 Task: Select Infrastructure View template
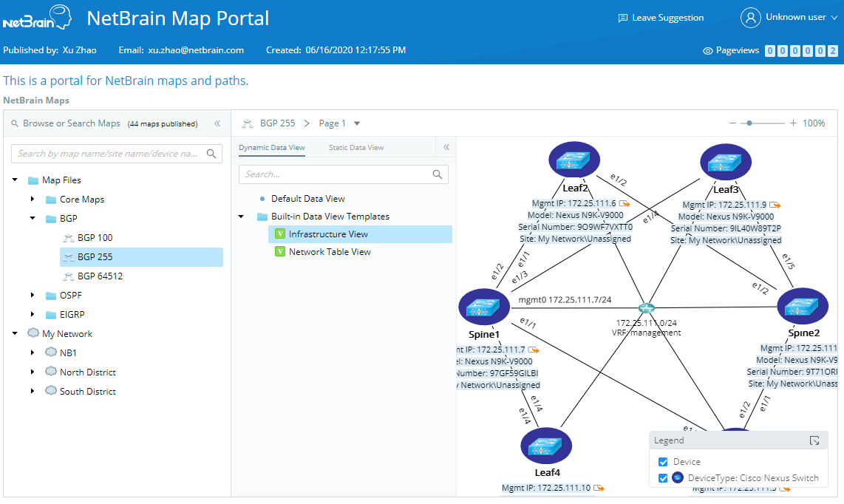(x=360, y=234)
